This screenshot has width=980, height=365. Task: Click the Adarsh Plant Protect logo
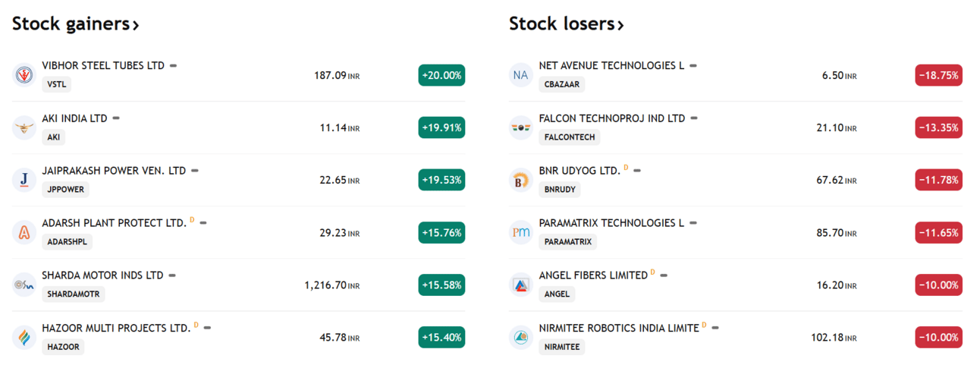pyautogui.click(x=24, y=232)
